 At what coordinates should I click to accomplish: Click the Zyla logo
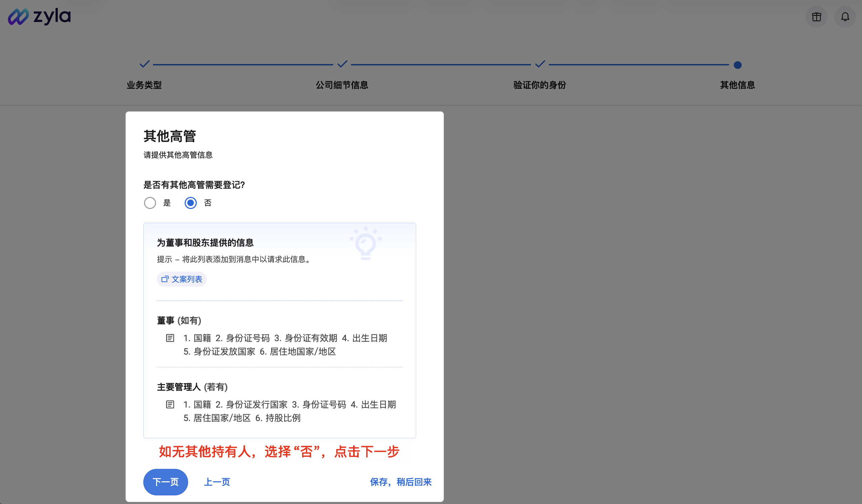pos(39,16)
